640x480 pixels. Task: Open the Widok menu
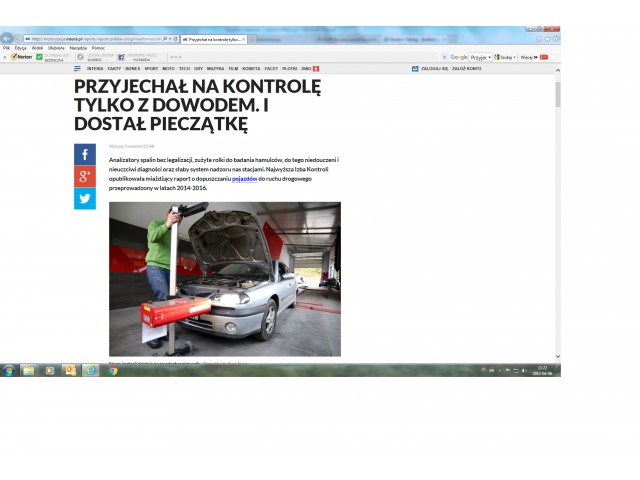click(x=37, y=48)
